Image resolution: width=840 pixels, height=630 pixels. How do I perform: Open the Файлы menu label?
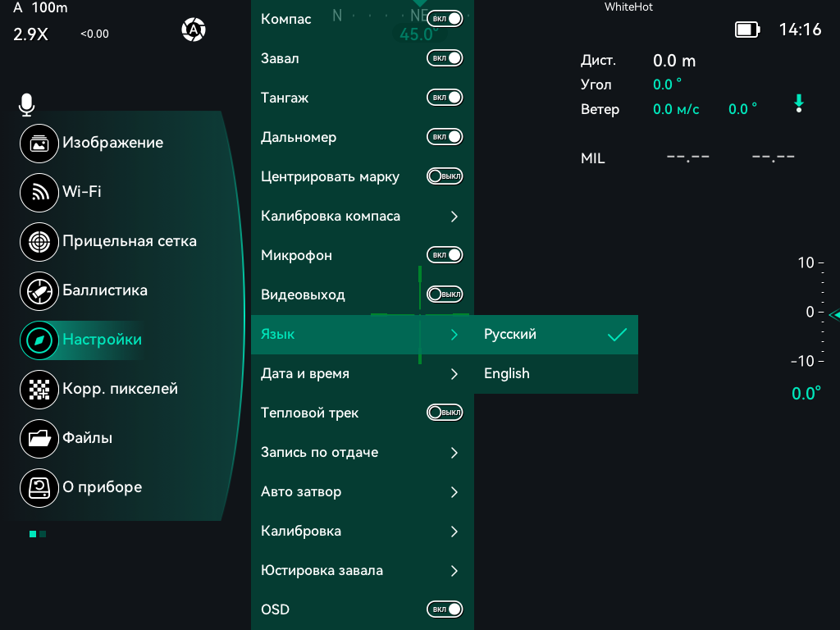87,438
